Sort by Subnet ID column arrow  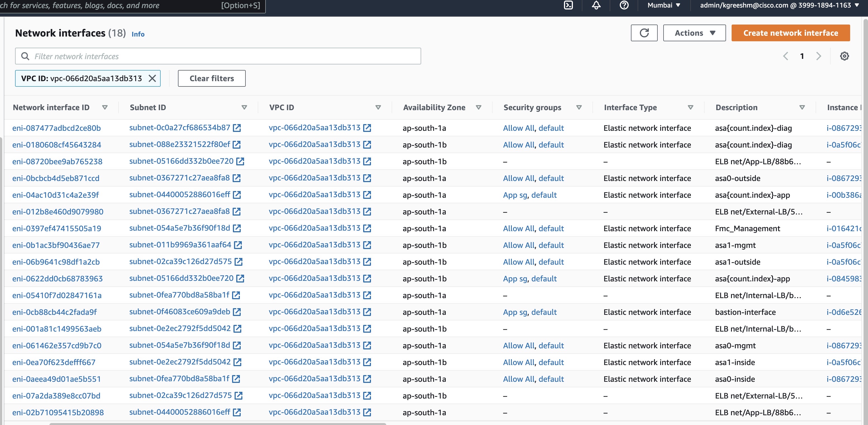pyautogui.click(x=244, y=107)
